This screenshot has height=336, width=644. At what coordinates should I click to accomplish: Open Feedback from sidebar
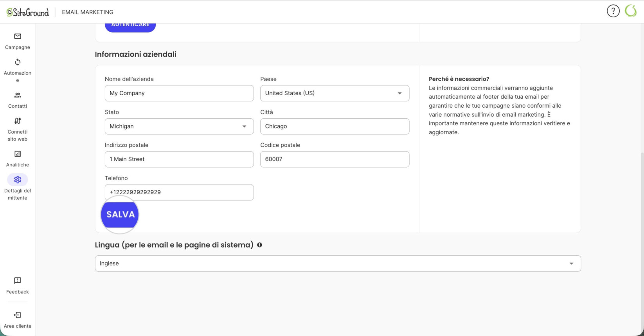point(18,286)
